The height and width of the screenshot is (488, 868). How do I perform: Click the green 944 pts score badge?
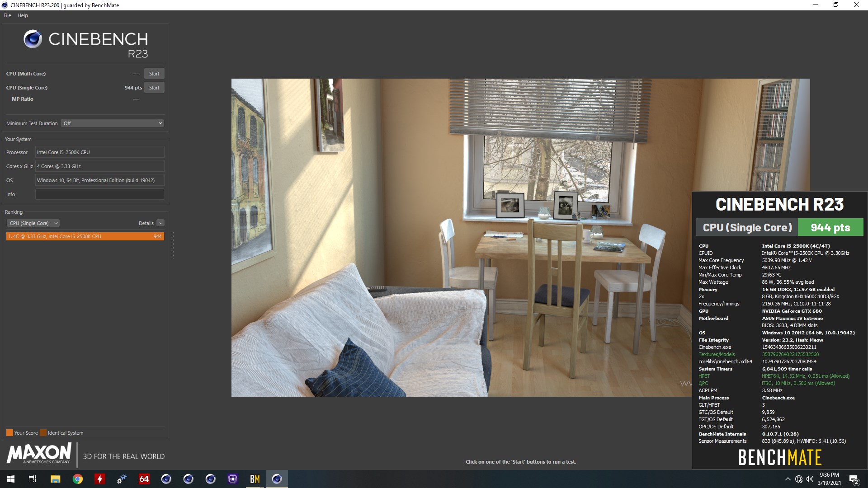point(830,228)
